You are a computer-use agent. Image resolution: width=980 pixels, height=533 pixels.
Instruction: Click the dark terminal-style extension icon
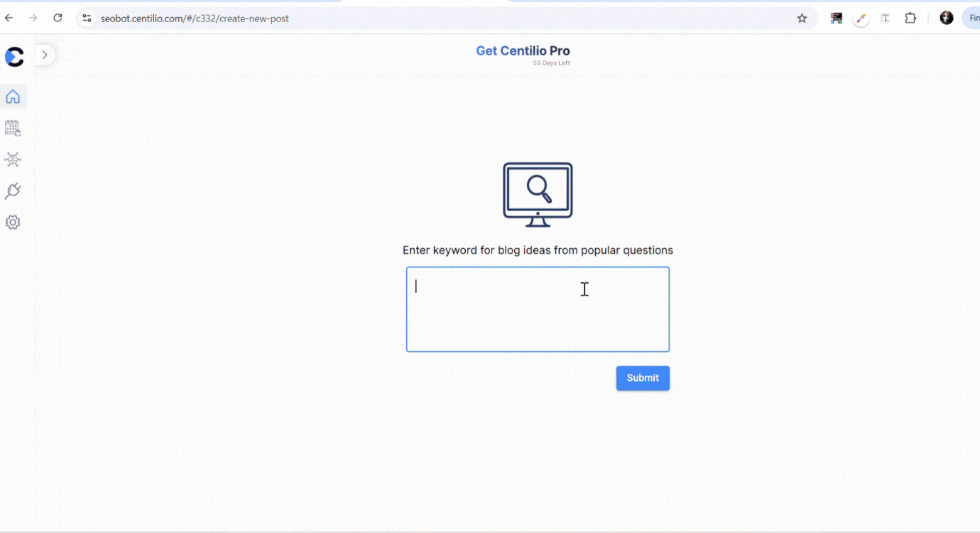tap(836, 17)
